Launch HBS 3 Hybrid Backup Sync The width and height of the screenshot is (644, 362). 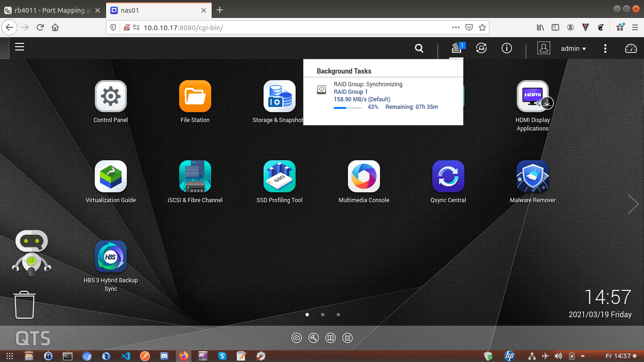111,256
